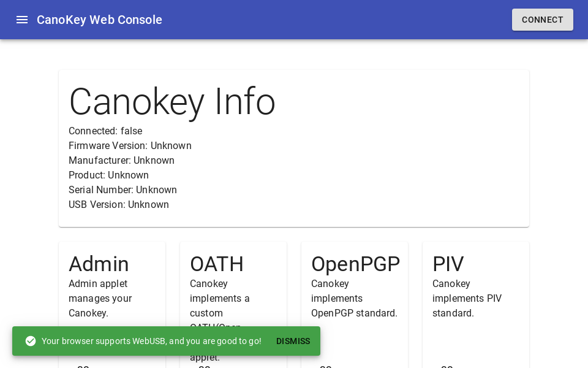This screenshot has width=588, height=368.
Task: Click the 'Manufacturer: Unknown' line
Action: [x=121, y=160]
